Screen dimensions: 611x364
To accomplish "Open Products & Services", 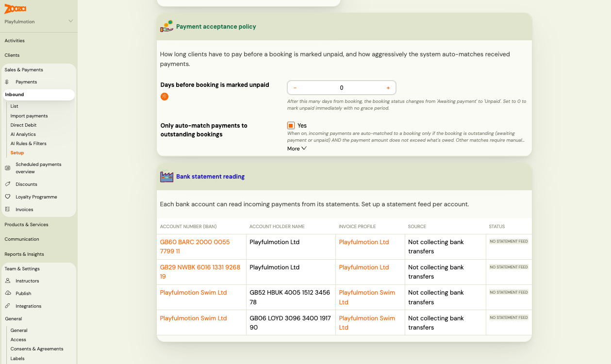I will coord(26,225).
